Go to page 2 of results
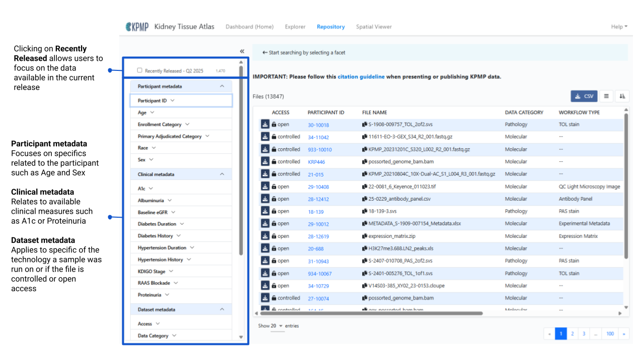644x362 pixels. 573,333
